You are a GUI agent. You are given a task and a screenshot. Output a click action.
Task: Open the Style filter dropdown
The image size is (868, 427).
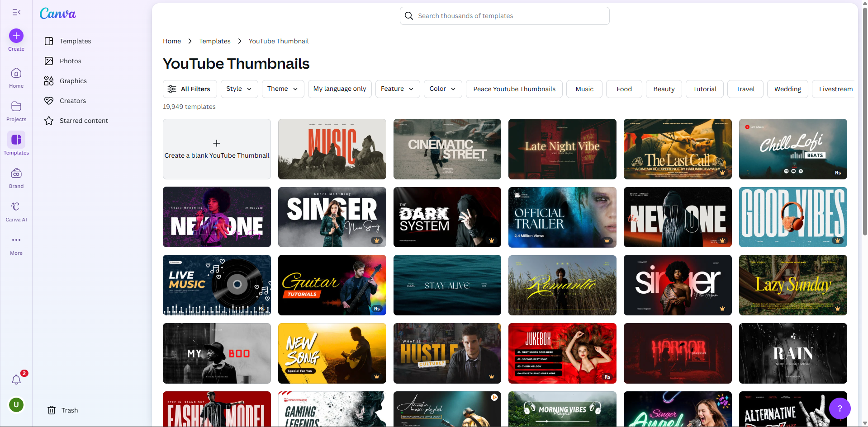click(239, 89)
